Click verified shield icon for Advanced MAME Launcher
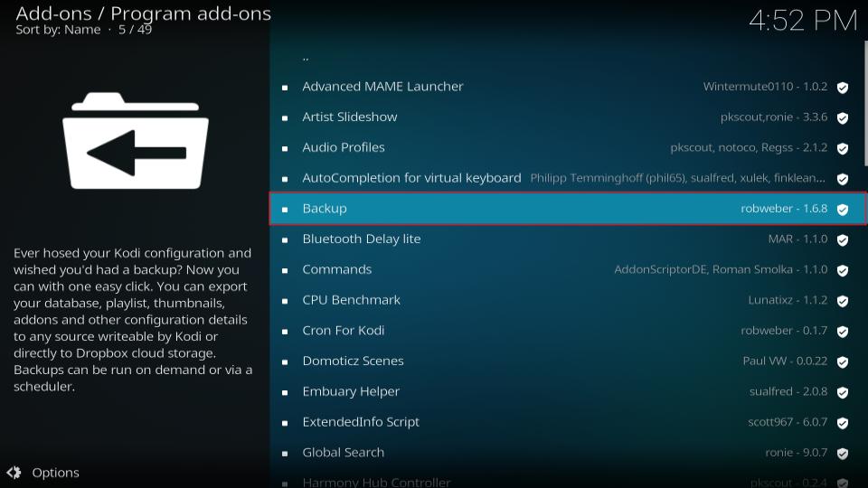868x488 pixels. pyautogui.click(x=843, y=88)
